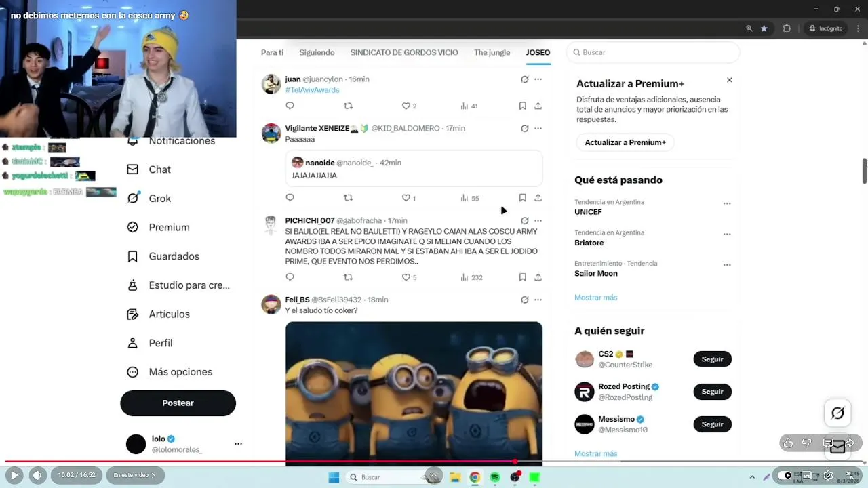868x488 pixels.
Task: Share PICHICHI_007's tweet
Action: pos(538,277)
